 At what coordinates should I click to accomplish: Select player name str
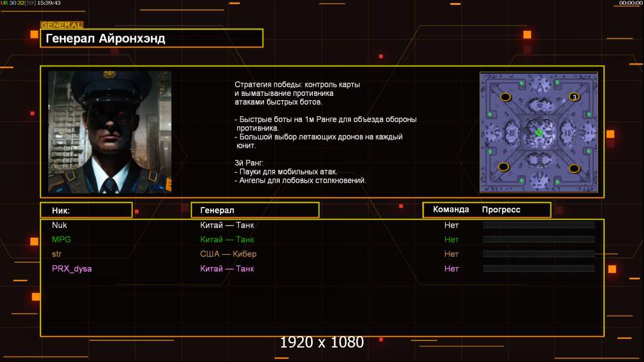pyautogui.click(x=57, y=254)
